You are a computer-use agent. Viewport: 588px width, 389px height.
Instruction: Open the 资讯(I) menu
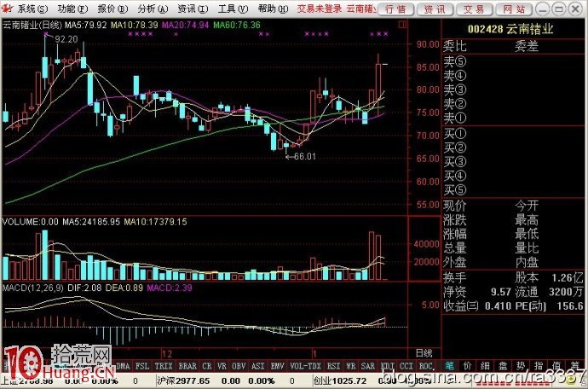[193, 9]
